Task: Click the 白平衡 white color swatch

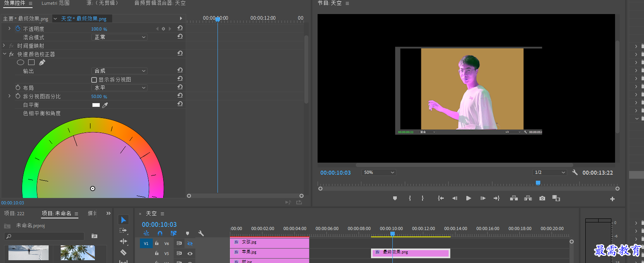Action: (x=96, y=105)
